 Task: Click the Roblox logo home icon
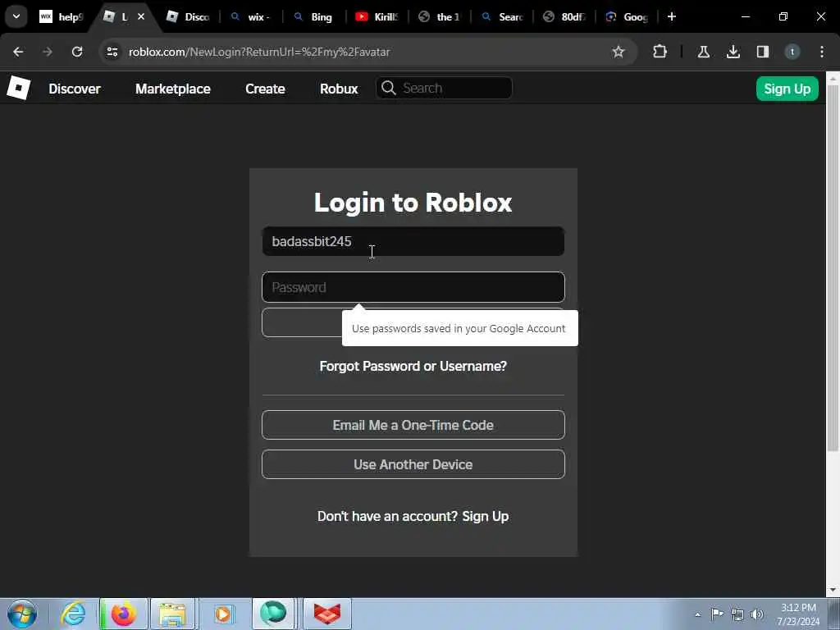coord(18,88)
